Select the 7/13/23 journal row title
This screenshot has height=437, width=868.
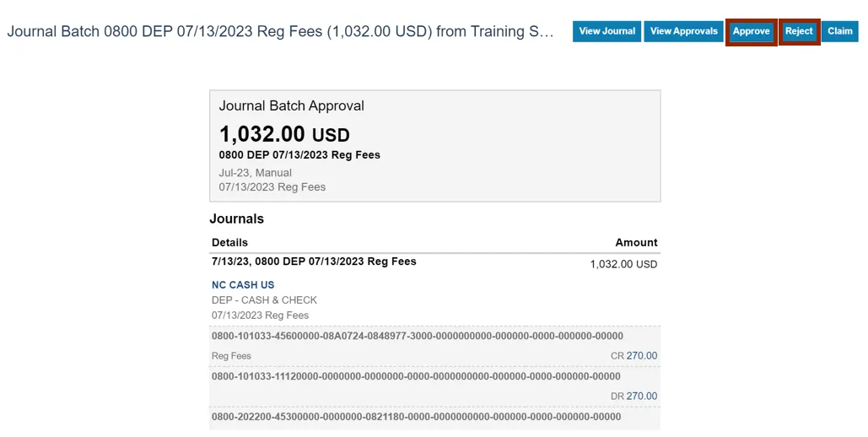pyautogui.click(x=314, y=262)
